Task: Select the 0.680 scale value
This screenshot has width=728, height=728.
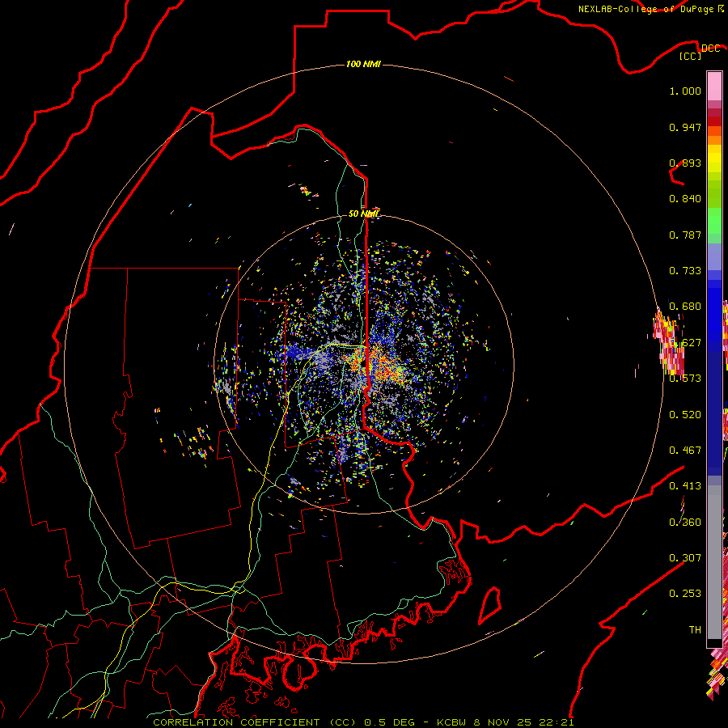Action: click(x=685, y=307)
